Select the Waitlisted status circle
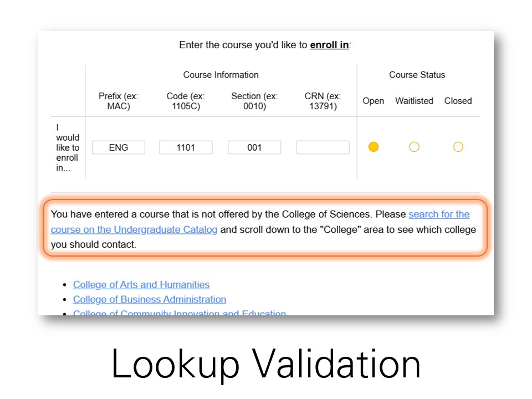 (414, 146)
